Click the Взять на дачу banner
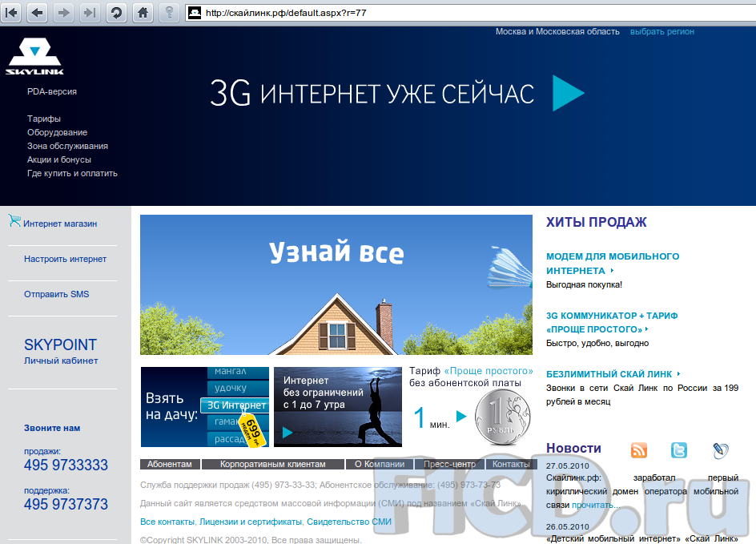 (205, 406)
